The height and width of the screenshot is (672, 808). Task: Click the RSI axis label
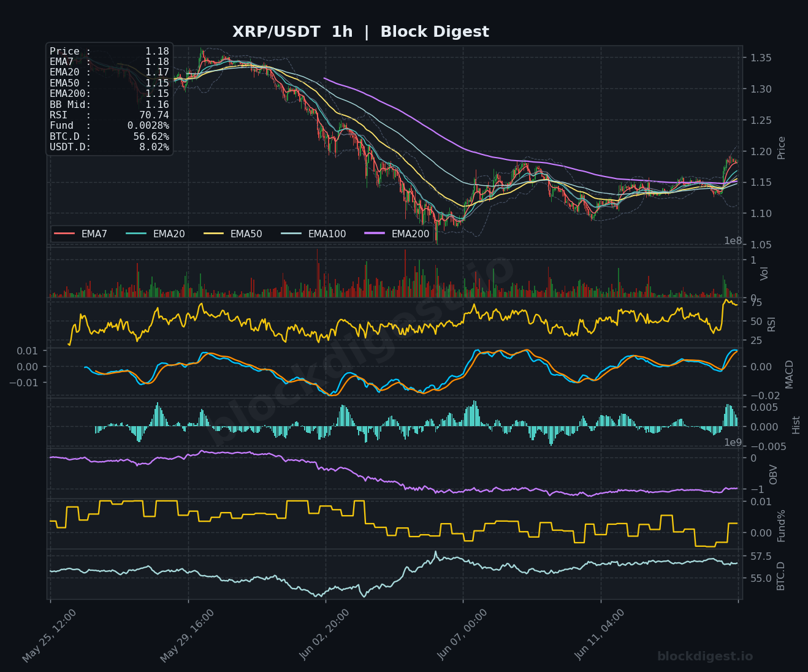click(772, 324)
